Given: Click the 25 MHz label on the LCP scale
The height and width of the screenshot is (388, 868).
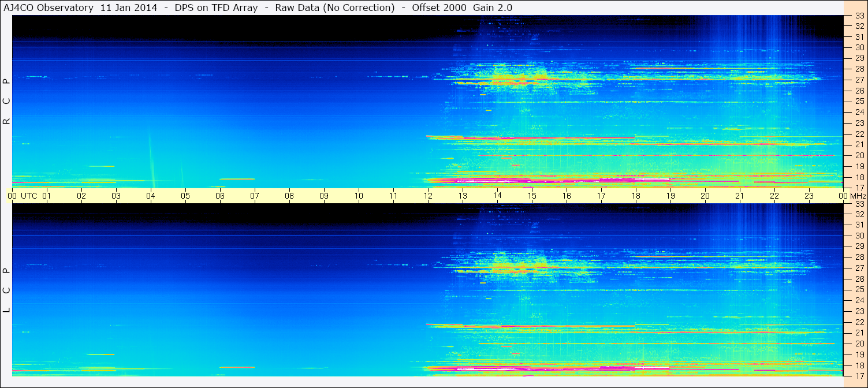Looking at the screenshot, I should tap(859, 289).
